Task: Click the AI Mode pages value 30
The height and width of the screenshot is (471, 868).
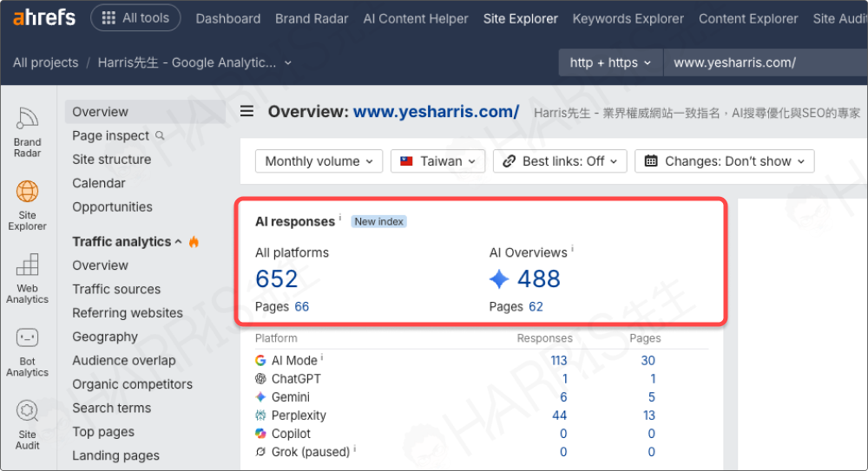Action: point(648,361)
